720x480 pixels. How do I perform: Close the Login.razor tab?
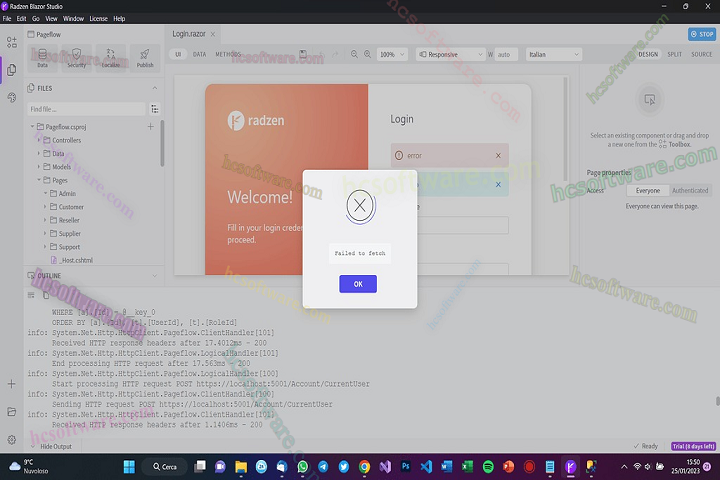point(213,34)
